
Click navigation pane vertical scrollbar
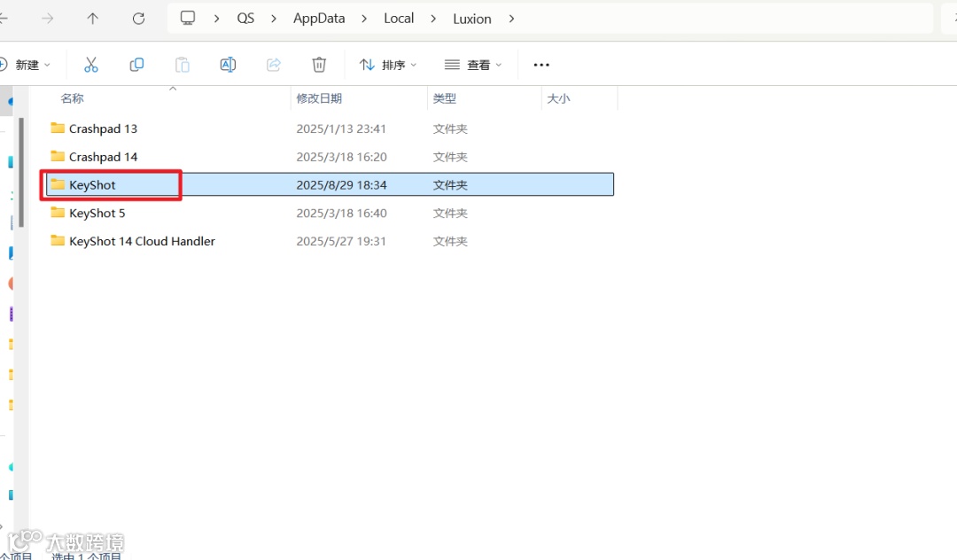(22, 173)
